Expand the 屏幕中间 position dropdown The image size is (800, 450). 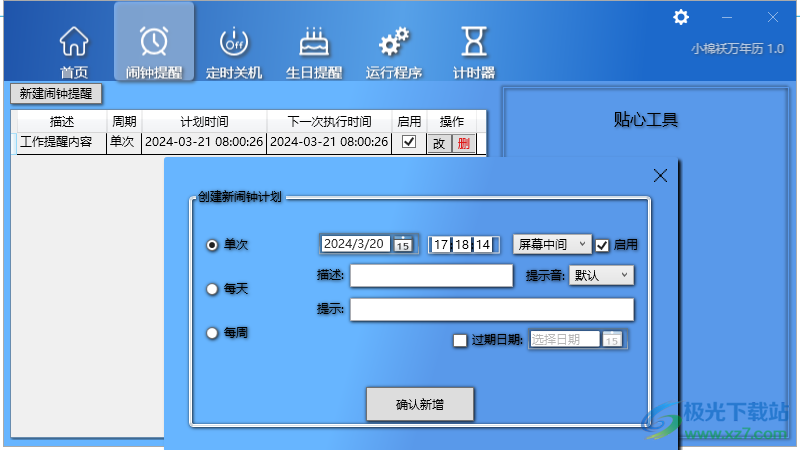click(x=552, y=244)
